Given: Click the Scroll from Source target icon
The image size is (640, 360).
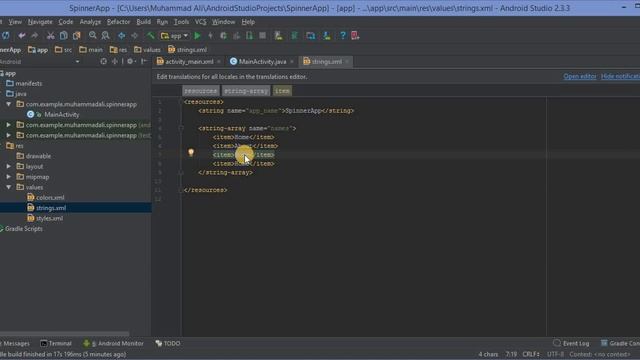Looking at the screenshot, I should [103, 62].
